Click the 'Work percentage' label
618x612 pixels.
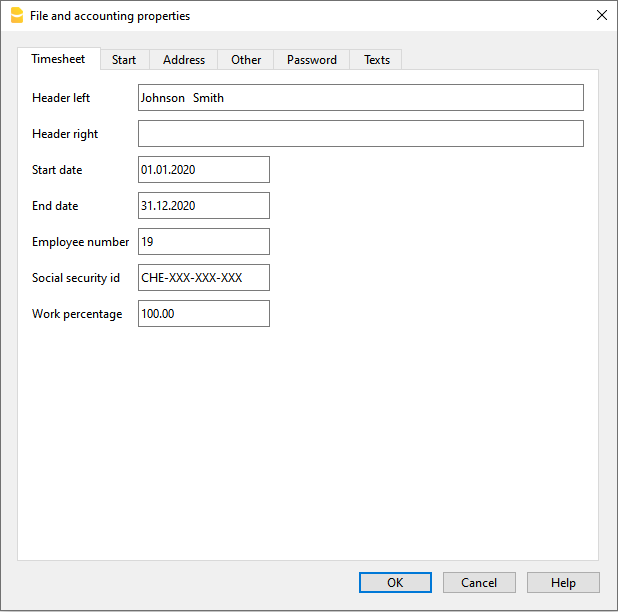pos(77,314)
